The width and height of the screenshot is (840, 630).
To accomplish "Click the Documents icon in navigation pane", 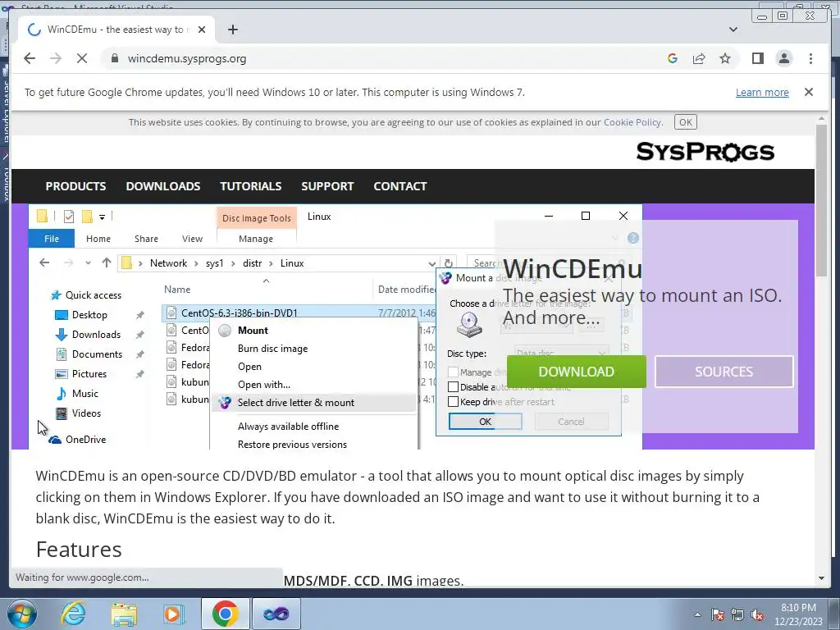I will coord(61,354).
